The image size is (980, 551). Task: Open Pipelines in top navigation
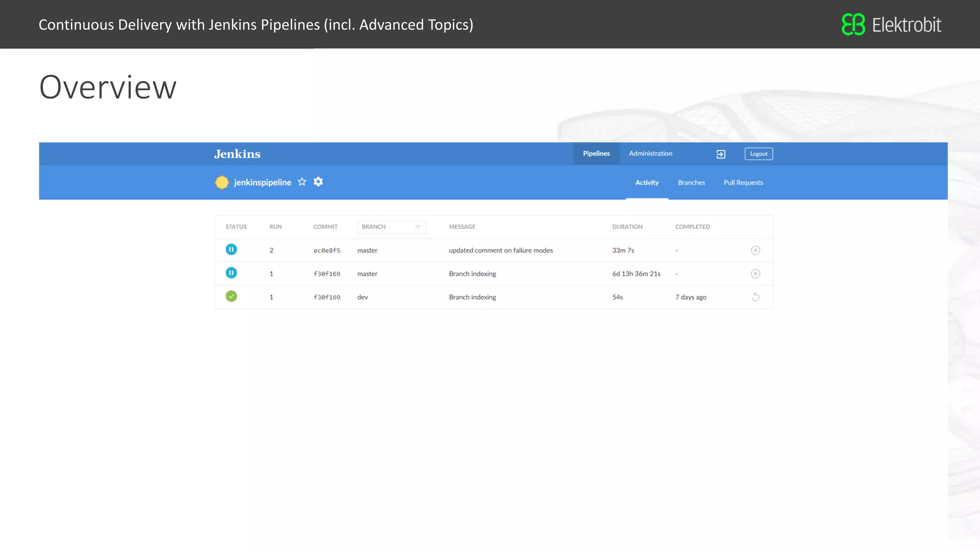(x=596, y=154)
